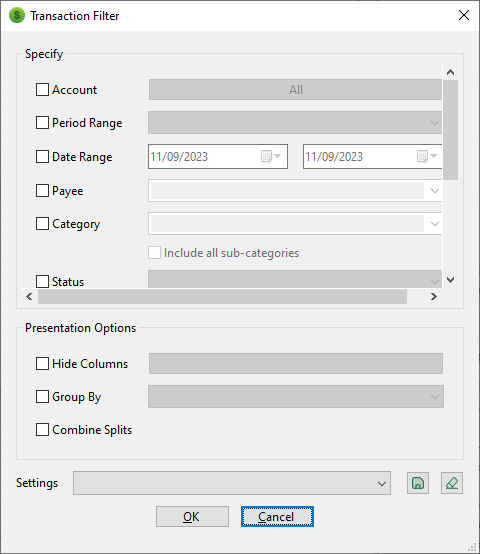Click the Hide Columns selection button
This screenshot has height=554, width=480.
click(x=296, y=364)
